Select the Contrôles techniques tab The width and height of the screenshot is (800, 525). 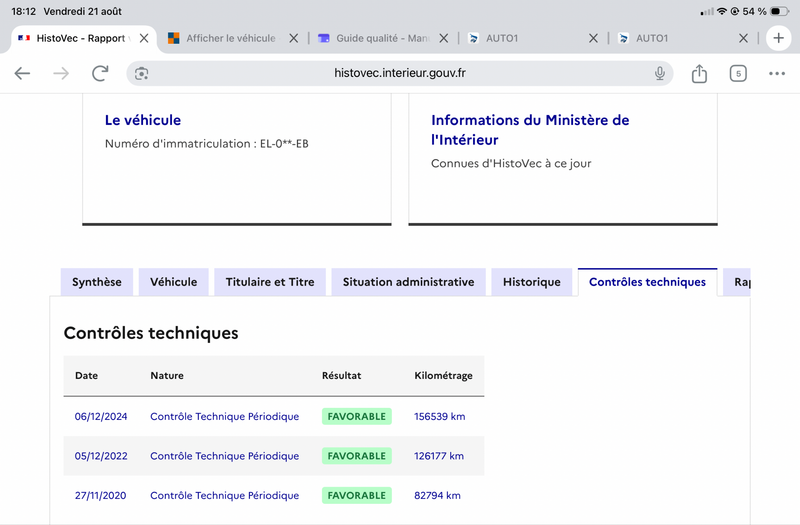tap(647, 282)
